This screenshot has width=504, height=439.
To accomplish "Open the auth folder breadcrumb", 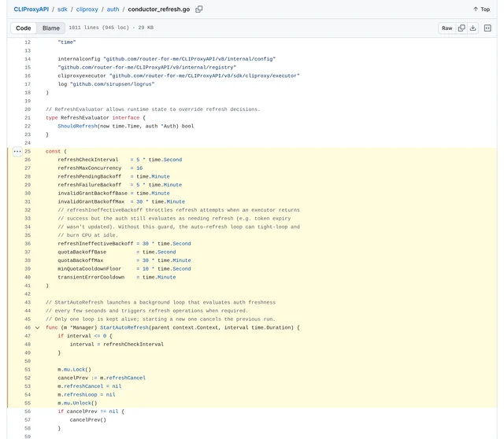I will coord(113,9).
